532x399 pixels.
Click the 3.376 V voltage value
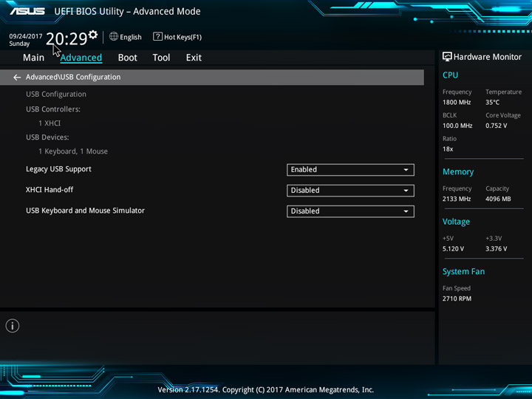[496, 249]
